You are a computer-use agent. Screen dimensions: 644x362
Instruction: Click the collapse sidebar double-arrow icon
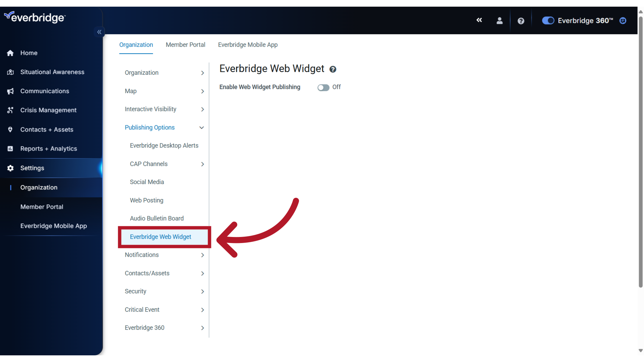coord(99,32)
